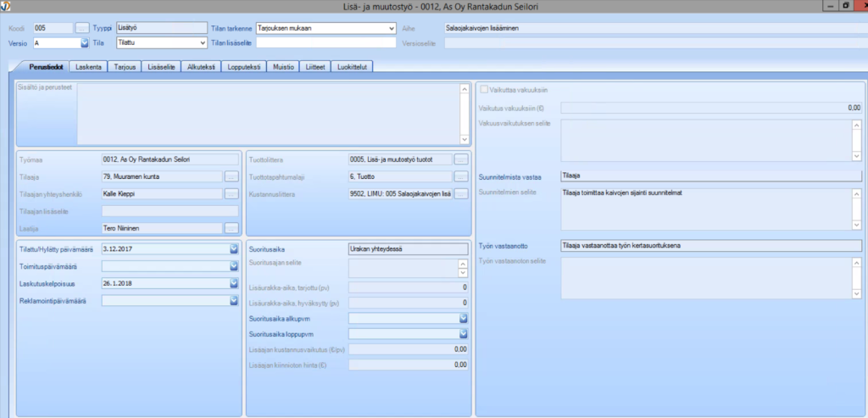Enable the Vaikuttaa vakuuksiin checkbox
Viewport: 868px width, 418px height.
tap(485, 89)
